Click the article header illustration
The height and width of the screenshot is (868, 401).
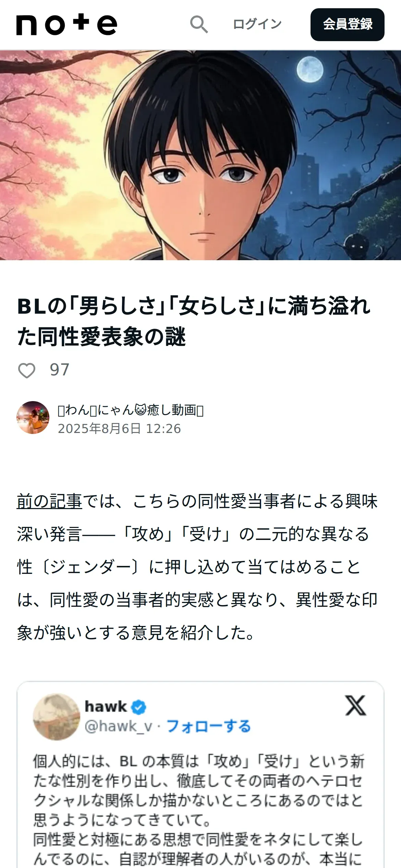[x=200, y=155]
